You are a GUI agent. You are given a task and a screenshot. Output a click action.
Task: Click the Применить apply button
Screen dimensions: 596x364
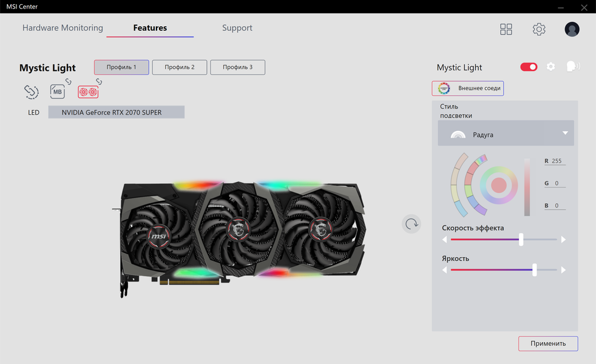[x=548, y=343]
